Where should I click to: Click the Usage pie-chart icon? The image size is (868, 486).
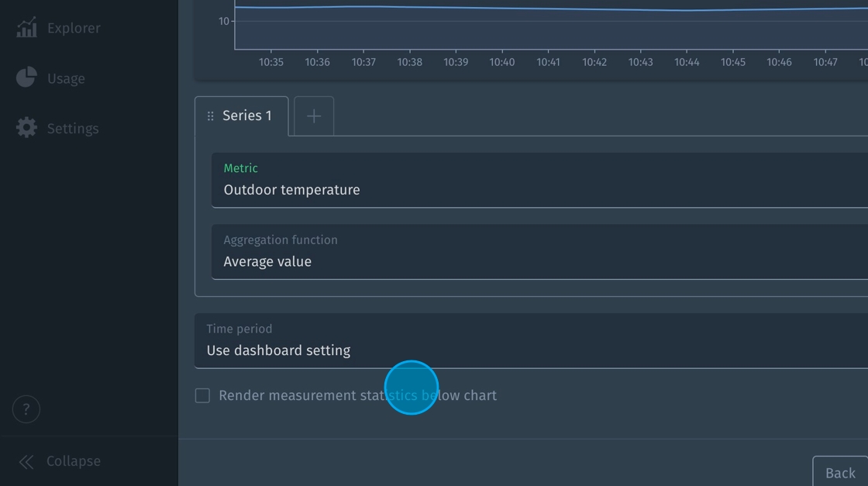tap(26, 78)
